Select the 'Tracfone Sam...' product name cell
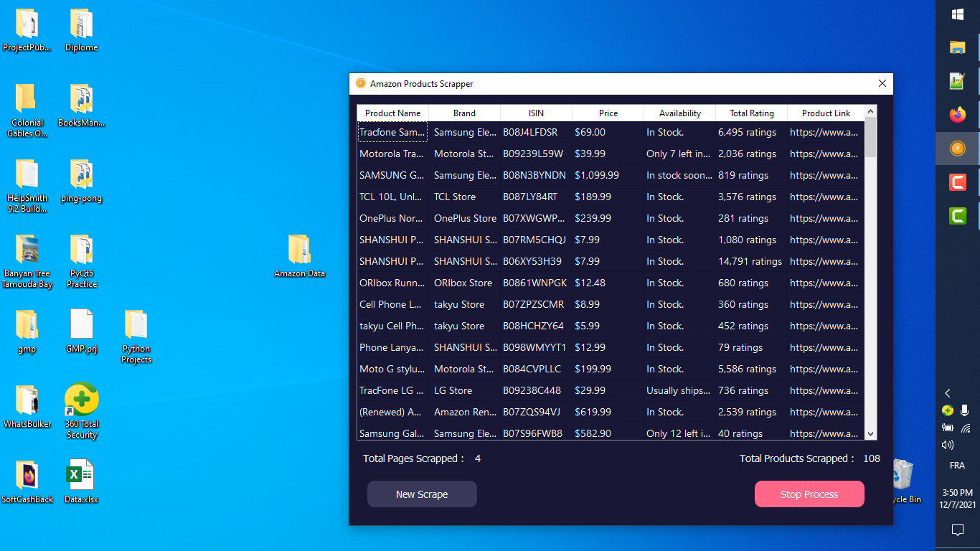Image resolution: width=980 pixels, height=551 pixels. pos(393,132)
